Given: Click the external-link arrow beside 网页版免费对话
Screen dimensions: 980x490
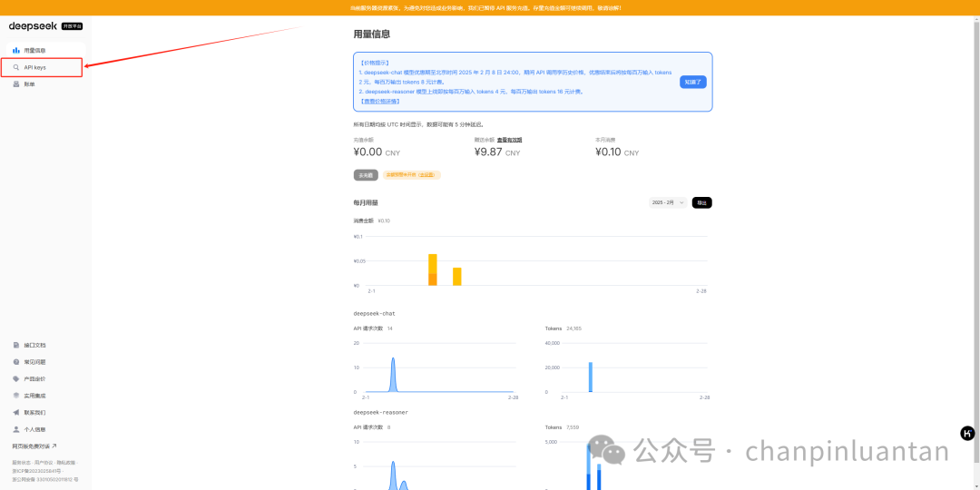Looking at the screenshot, I should pos(54,446).
